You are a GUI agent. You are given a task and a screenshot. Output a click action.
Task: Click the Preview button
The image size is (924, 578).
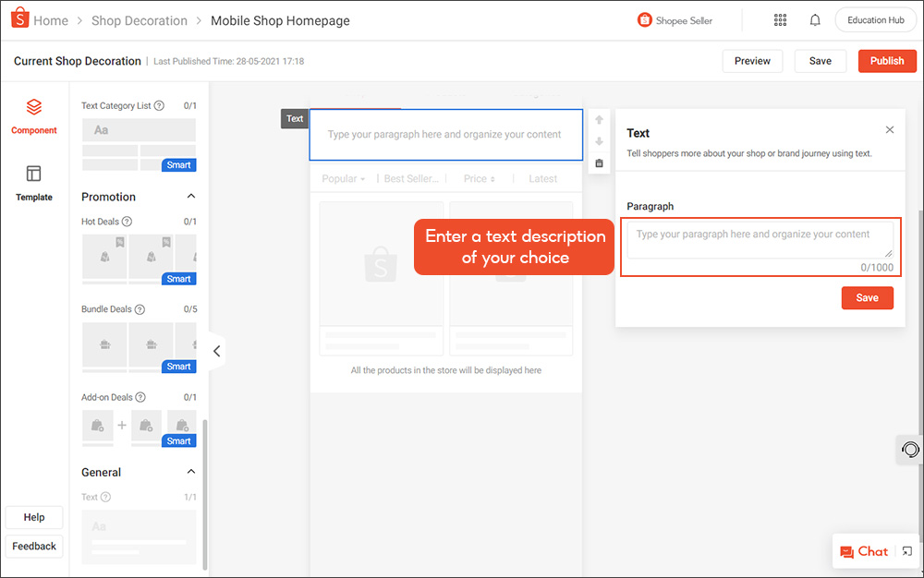[x=752, y=61]
